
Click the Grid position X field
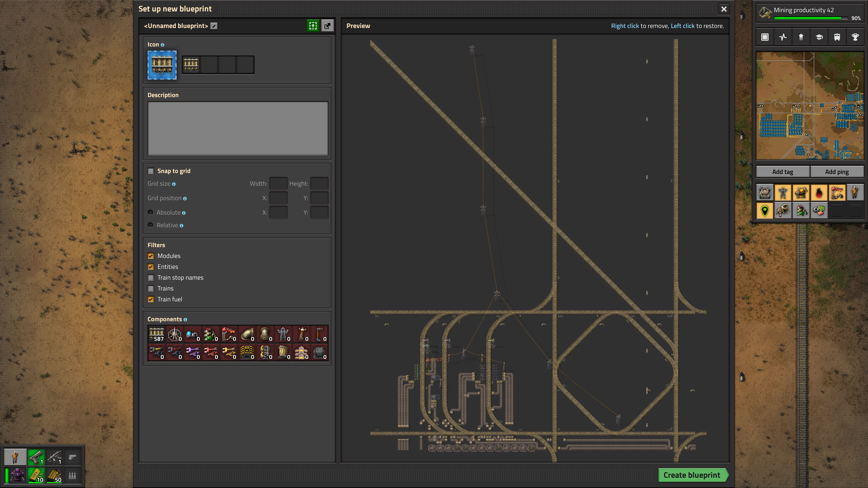(278, 198)
